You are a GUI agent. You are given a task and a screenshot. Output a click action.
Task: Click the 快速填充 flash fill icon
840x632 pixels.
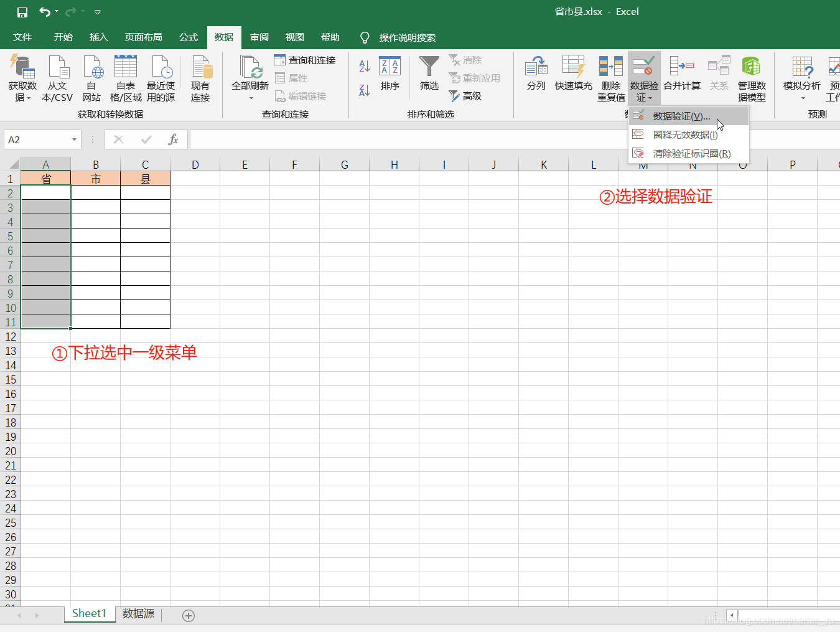(574, 73)
